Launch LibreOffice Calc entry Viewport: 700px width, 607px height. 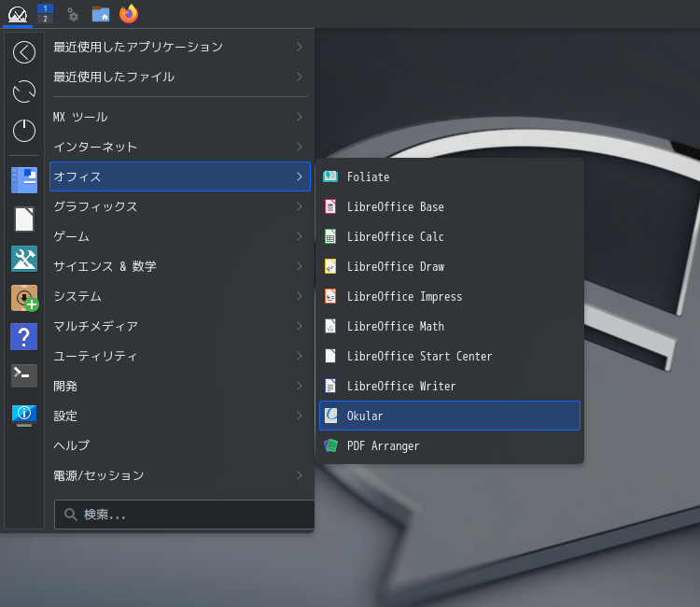450,236
